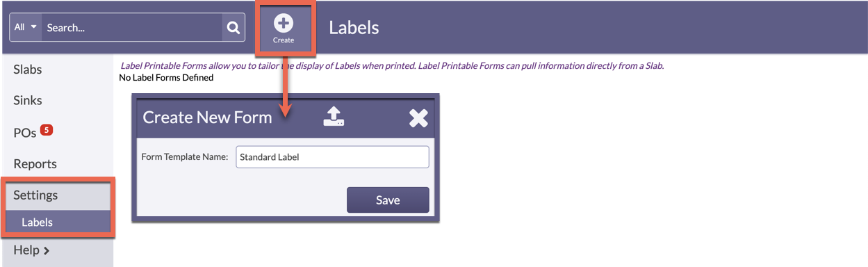Click the upload icon in Create New Form
Image resolution: width=868 pixels, height=267 pixels.
click(334, 116)
